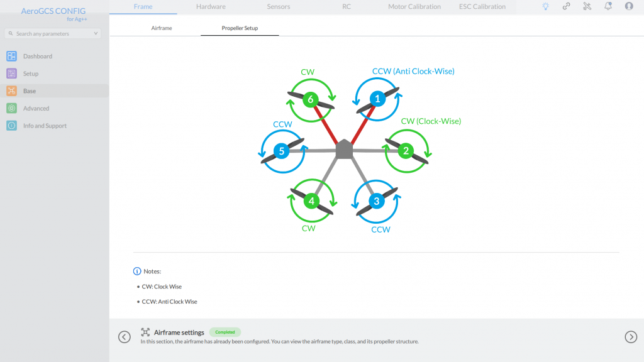
Task: Click the purple Setup sidebar icon
Action: (x=11, y=74)
